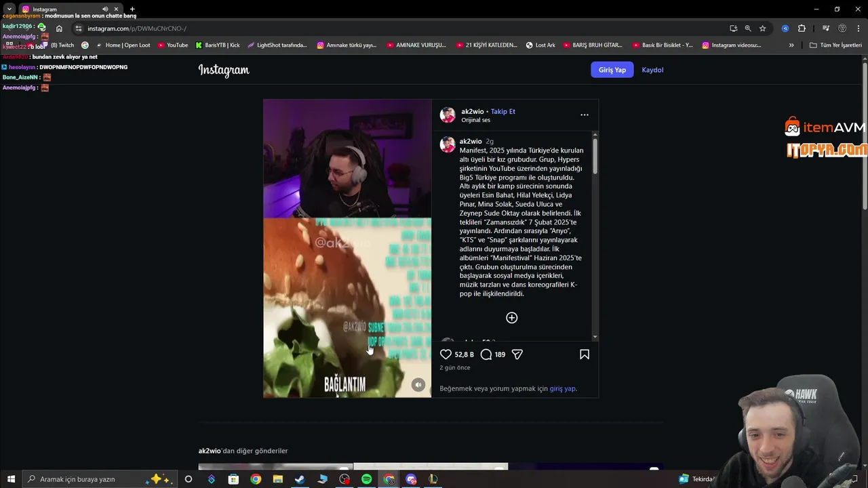
Task: Open Microsoft Store from the taskbar
Action: 233,479
